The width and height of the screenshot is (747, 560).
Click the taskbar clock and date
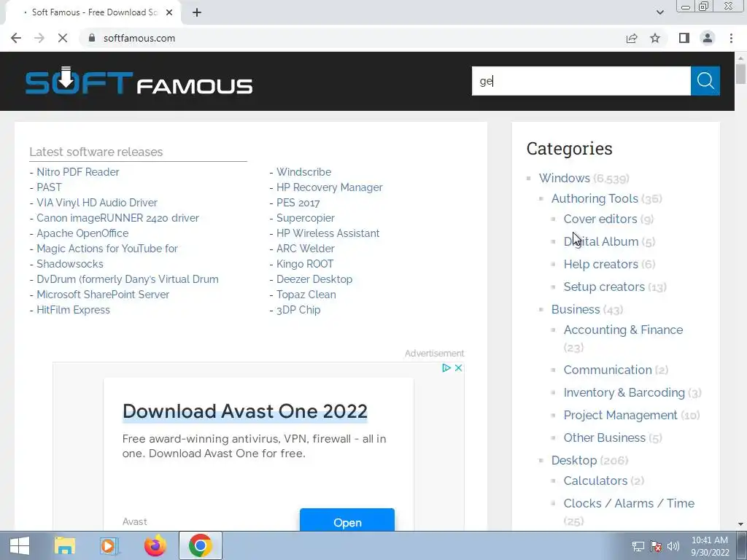pyautogui.click(x=710, y=546)
